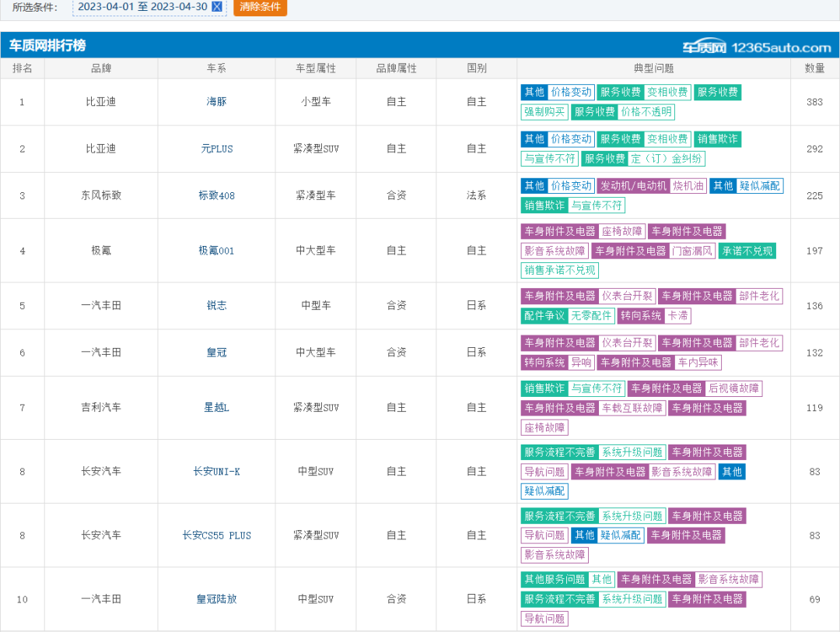Click the 典型问题 column header
This screenshot has width=840, height=632.
653,68
